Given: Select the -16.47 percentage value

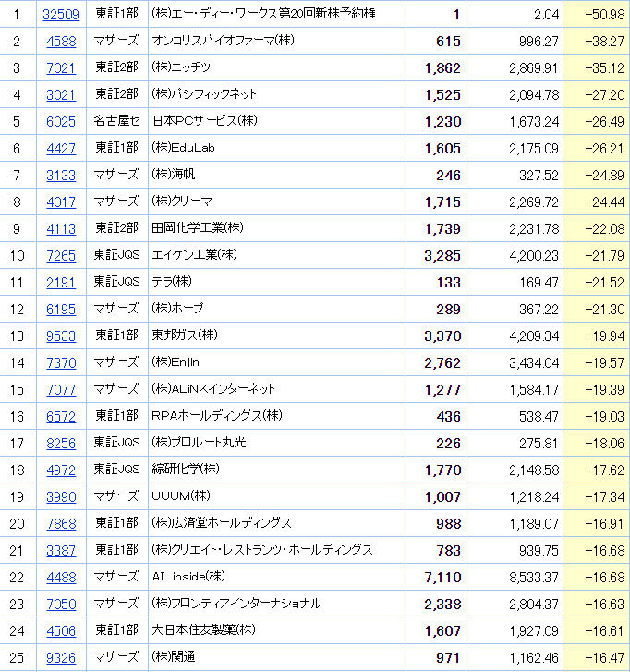Looking at the screenshot, I should click(605, 658).
